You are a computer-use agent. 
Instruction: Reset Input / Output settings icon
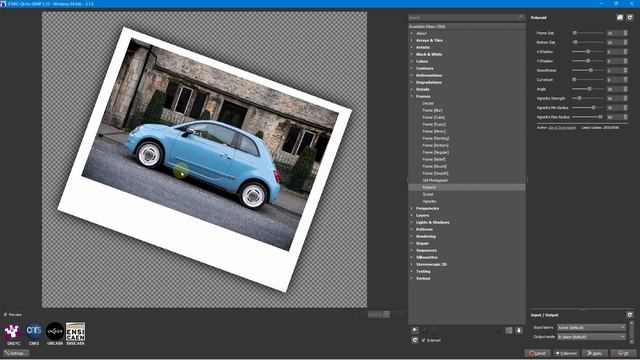tap(630, 315)
